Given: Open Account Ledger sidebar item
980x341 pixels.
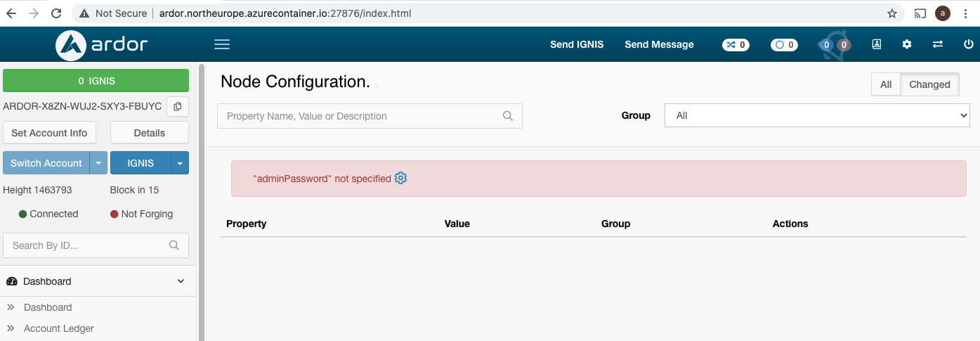Looking at the screenshot, I should coord(59,328).
